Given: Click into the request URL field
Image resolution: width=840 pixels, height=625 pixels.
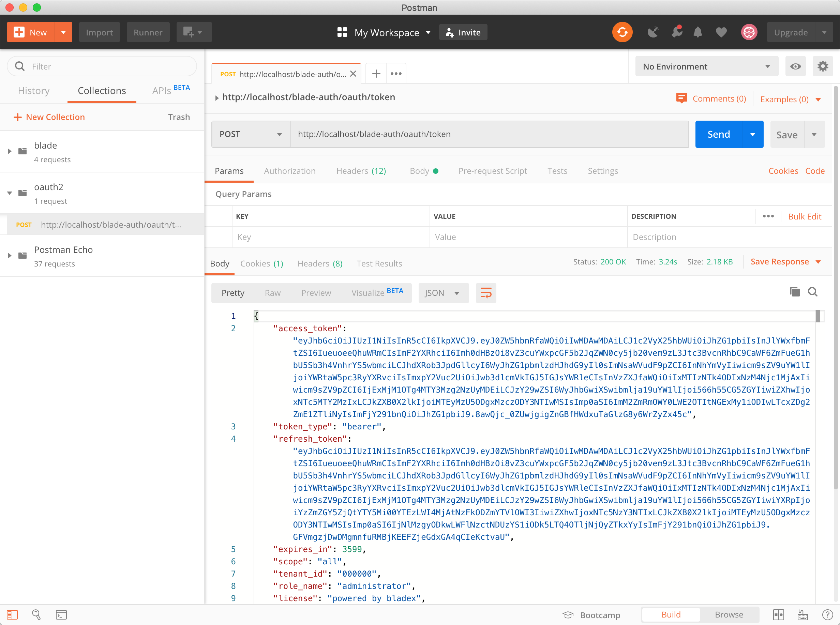Looking at the screenshot, I should click(x=489, y=134).
